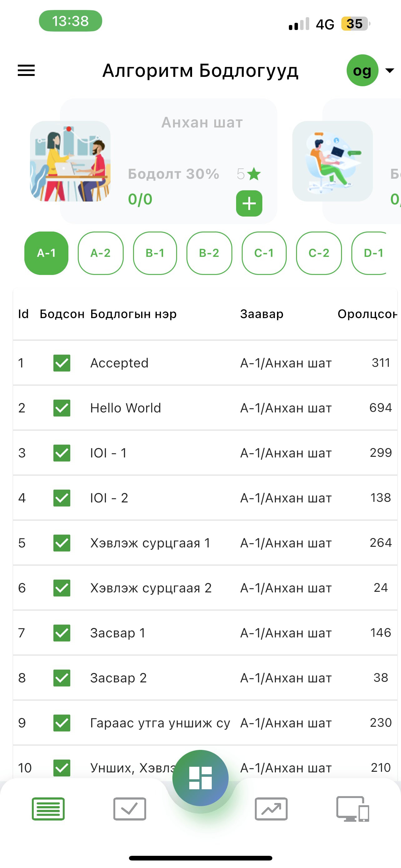Open the central dashboard grid button

point(200,778)
